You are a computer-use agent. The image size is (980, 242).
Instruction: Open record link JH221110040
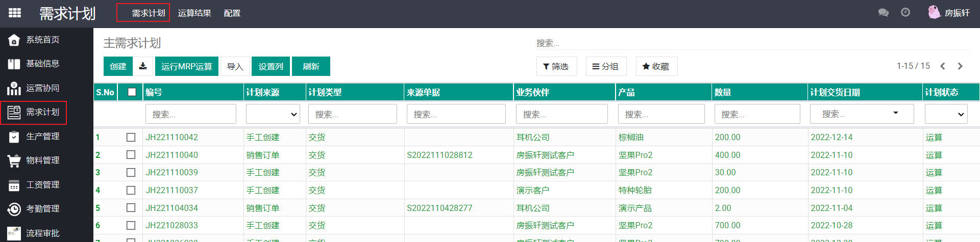tap(172, 155)
